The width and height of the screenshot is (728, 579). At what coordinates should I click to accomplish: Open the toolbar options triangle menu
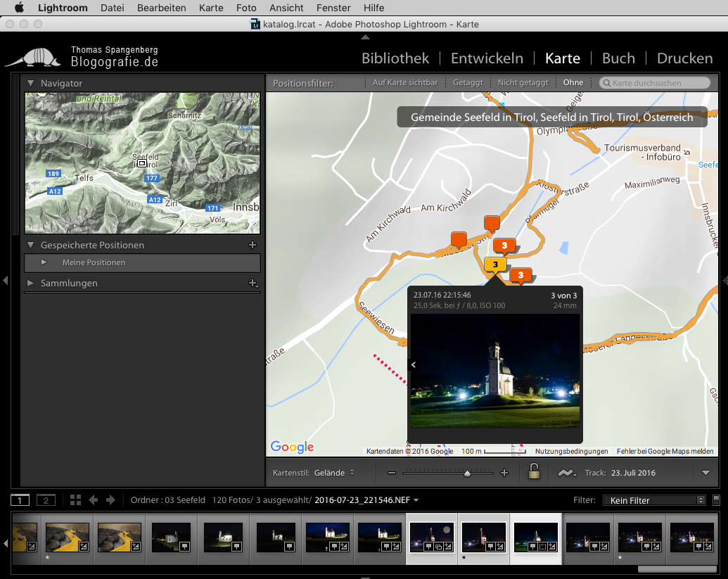pos(705,473)
